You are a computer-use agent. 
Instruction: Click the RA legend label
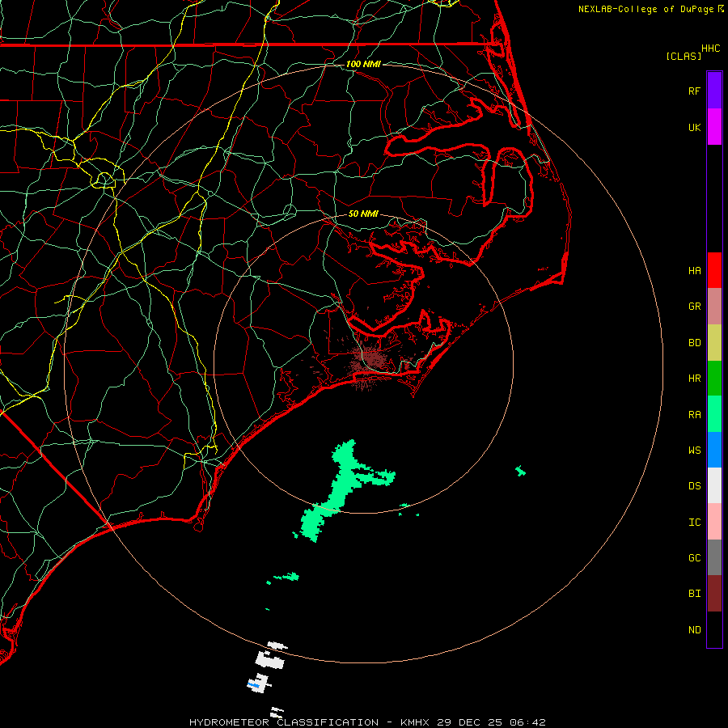tap(694, 415)
